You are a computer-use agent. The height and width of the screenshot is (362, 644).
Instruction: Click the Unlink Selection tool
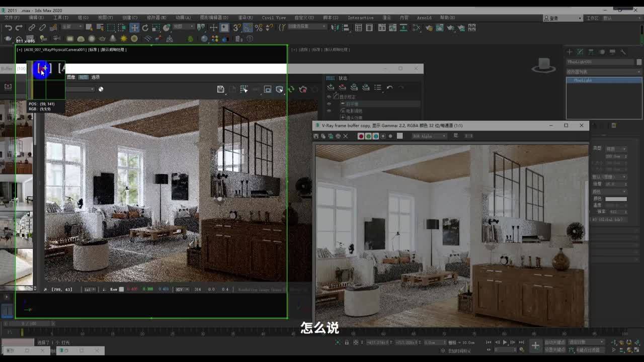point(42,28)
